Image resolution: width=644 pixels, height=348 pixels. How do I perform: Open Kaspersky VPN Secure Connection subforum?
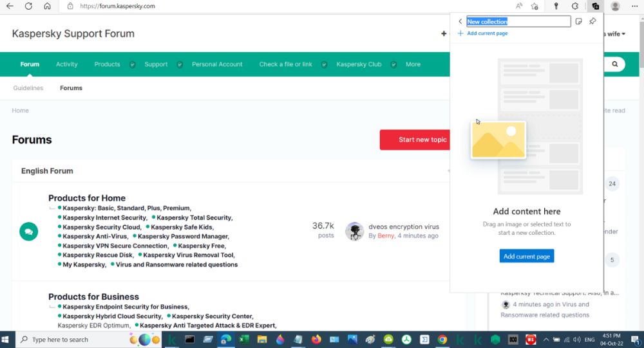coord(115,246)
